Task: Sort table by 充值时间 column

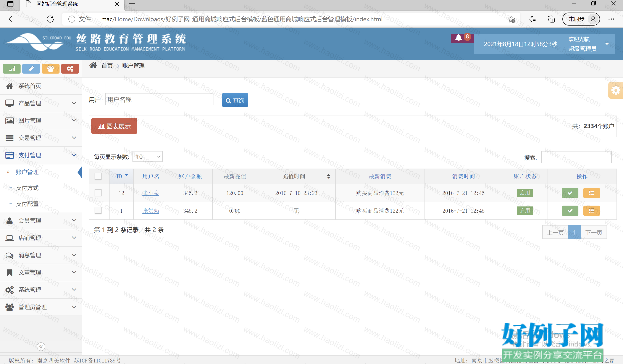Action: [x=296, y=176]
